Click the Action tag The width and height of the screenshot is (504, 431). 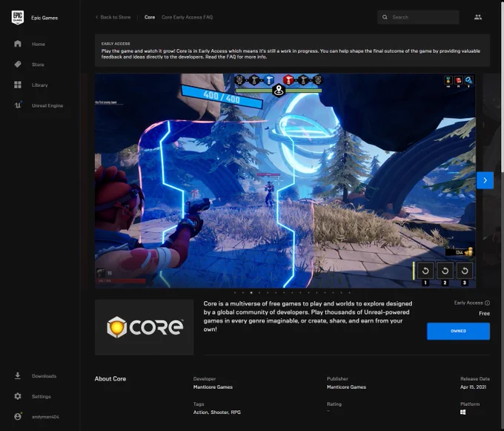point(201,412)
